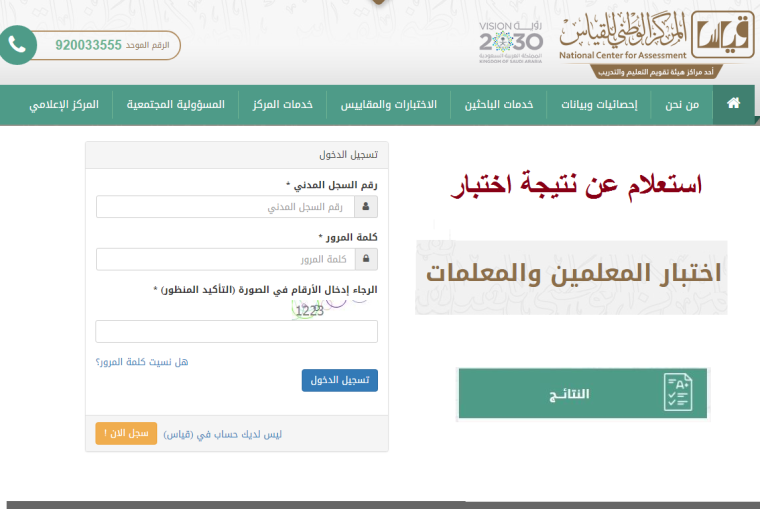Focus the captcha numbers input field

(x=237, y=332)
